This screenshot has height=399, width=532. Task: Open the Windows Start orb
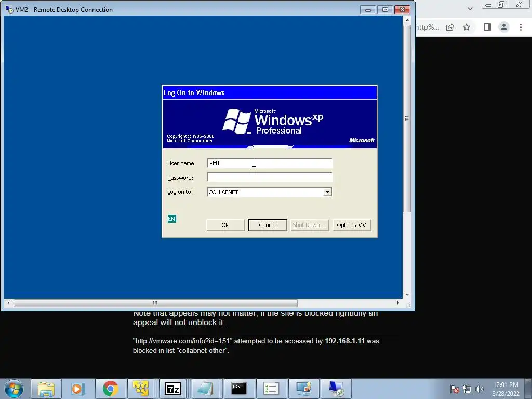(14, 389)
